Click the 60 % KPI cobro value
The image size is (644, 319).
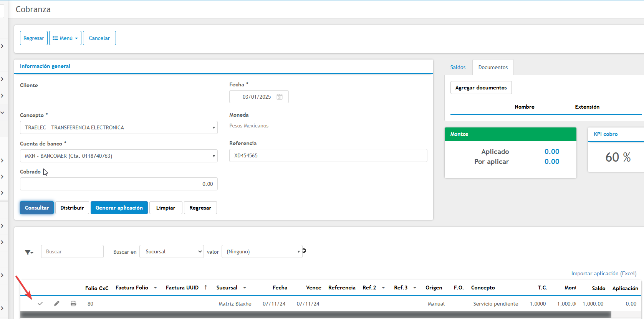(x=618, y=157)
